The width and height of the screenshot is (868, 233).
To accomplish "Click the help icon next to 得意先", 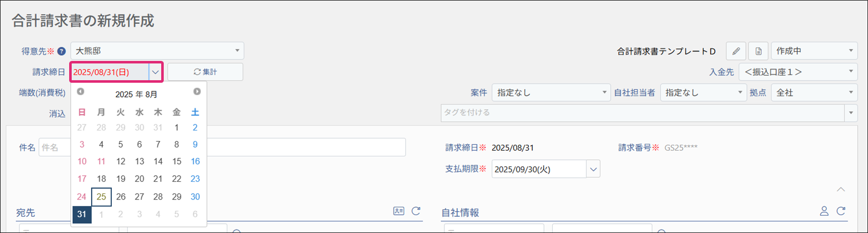I will [x=62, y=51].
